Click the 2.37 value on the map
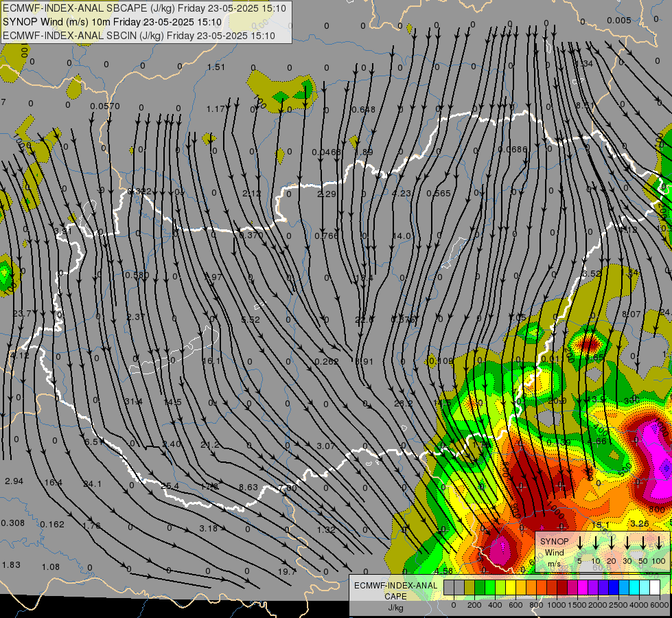Screen dimensions: 672x618 (136, 317)
